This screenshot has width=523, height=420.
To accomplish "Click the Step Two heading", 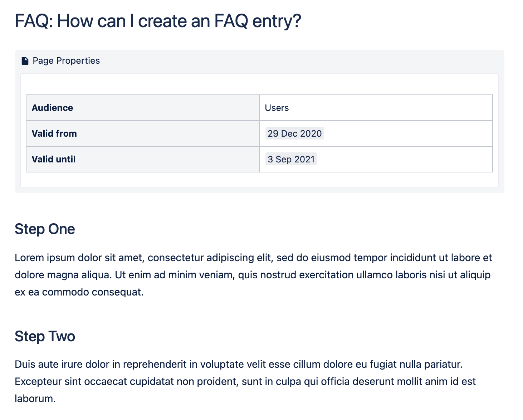I will tap(45, 336).
